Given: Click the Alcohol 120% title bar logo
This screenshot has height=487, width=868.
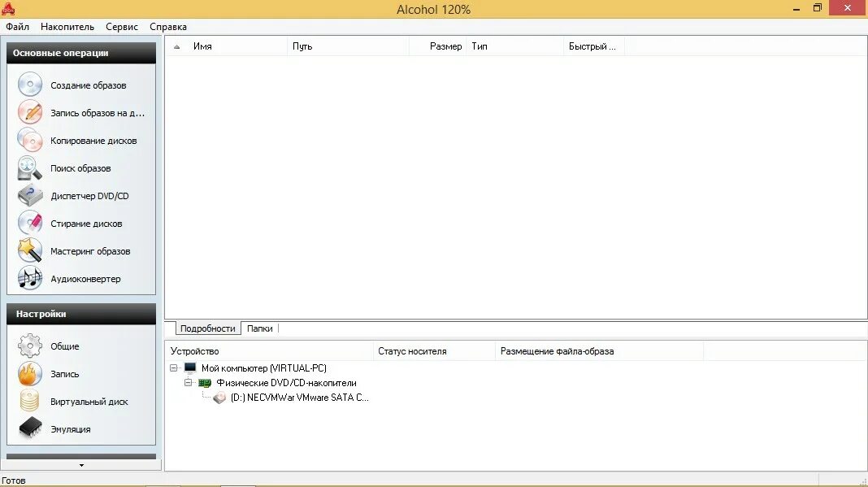Looking at the screenshot, I should [8, 9].
